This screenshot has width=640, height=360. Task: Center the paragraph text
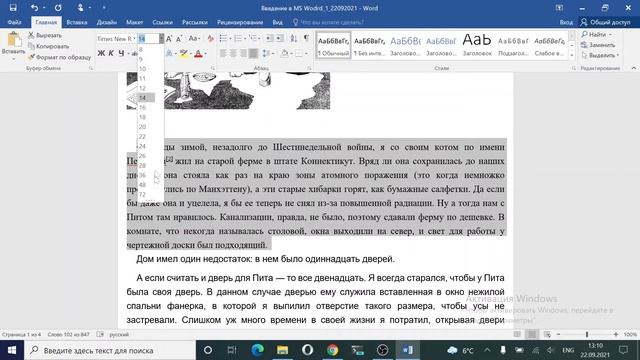tap(233, 53)
